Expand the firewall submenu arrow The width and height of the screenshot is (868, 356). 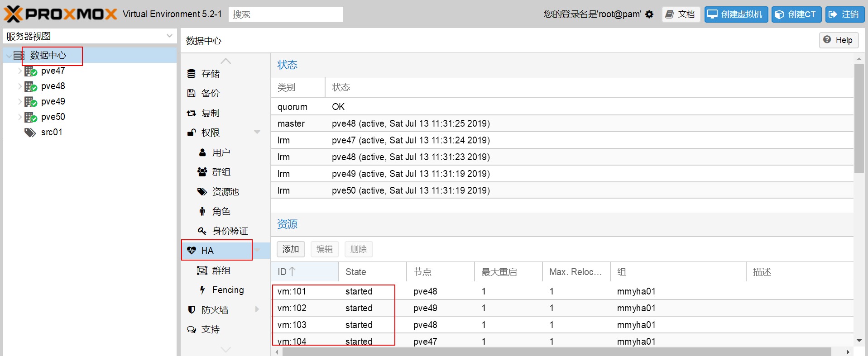[257, 309]
